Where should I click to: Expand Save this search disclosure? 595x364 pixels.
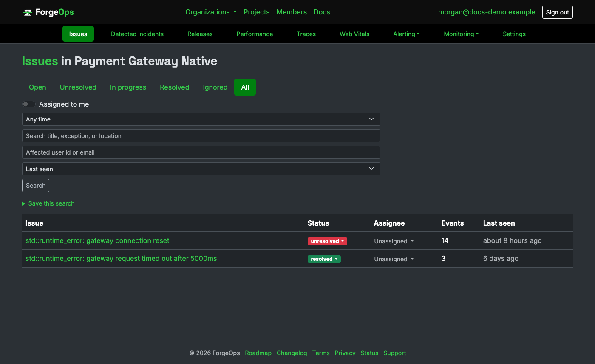pos(48,203)
